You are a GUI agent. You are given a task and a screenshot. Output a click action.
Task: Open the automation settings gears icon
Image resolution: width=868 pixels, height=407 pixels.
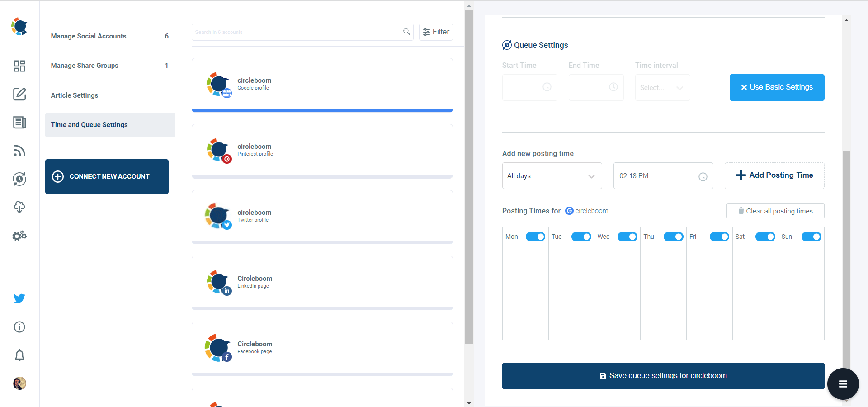[19, 235]
